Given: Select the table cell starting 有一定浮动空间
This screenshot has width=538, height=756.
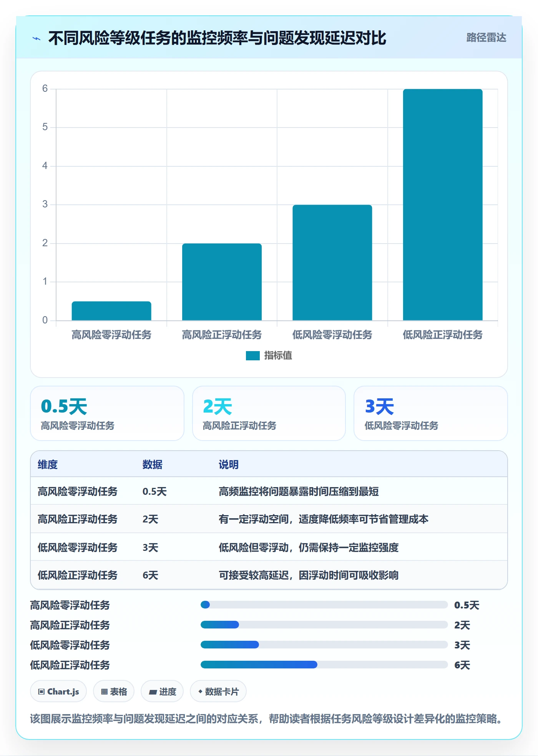Looking at the screenshot, I should 324,519.
